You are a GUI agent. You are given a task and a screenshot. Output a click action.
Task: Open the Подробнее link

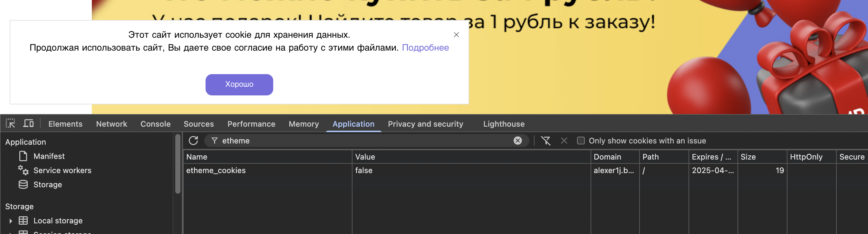[425, 48]
